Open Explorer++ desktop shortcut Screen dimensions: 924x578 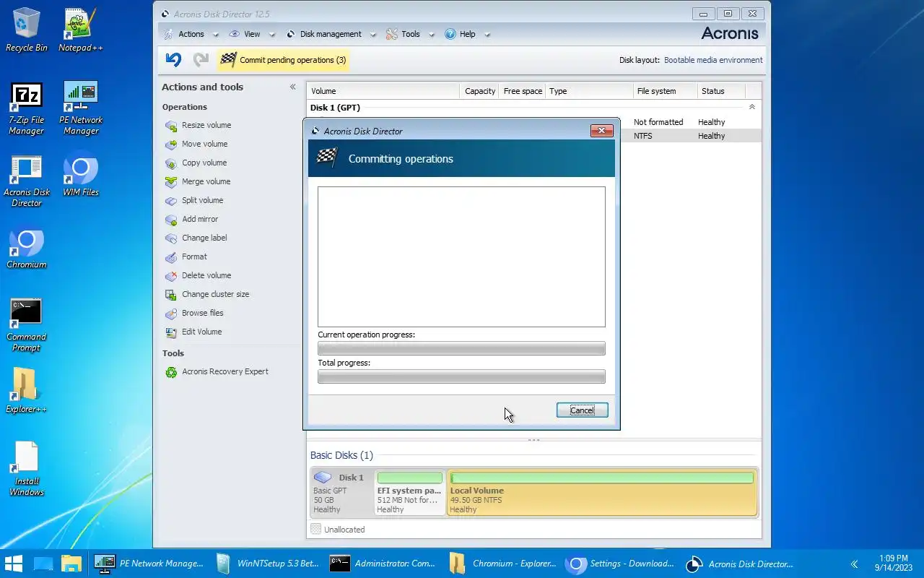point(27,391)
